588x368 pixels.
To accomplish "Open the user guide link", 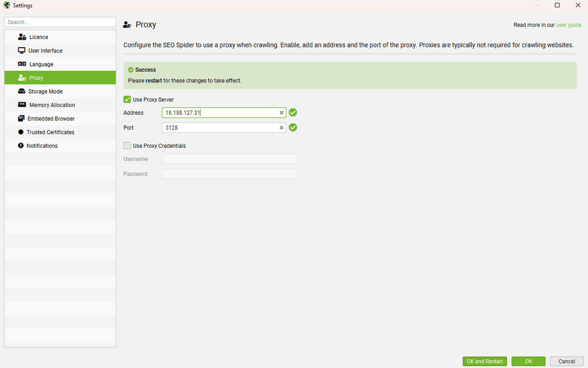I will click(x=568, y=25).
